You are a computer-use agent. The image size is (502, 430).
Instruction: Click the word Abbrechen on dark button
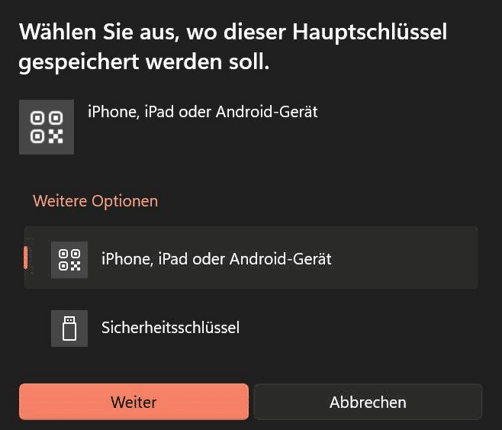[368, 402]
